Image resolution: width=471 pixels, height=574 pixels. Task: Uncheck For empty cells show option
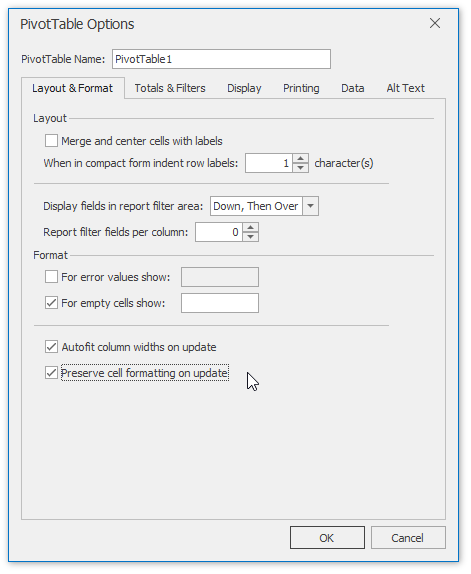click(51, 303)
